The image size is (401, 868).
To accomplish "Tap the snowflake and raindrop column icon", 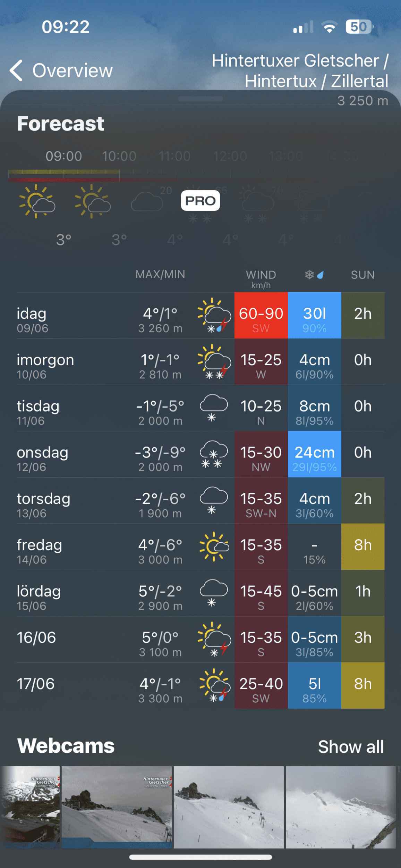I will [314, 275].
